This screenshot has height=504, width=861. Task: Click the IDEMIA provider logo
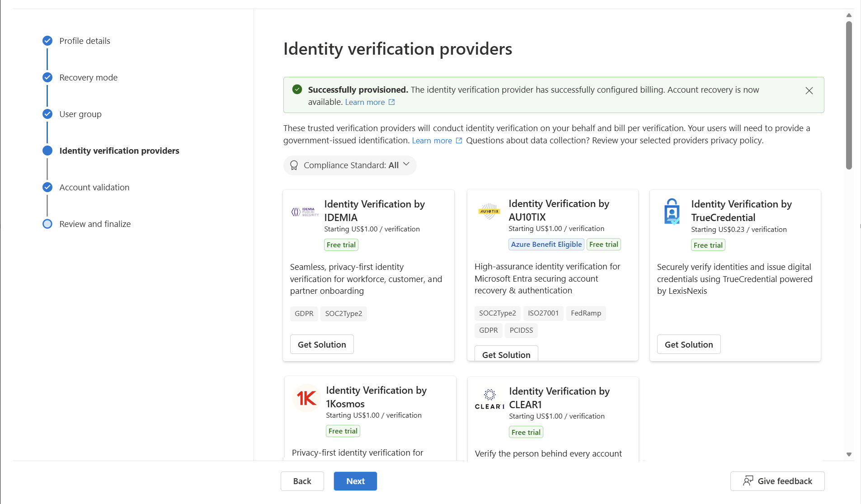tap(305, 212)
